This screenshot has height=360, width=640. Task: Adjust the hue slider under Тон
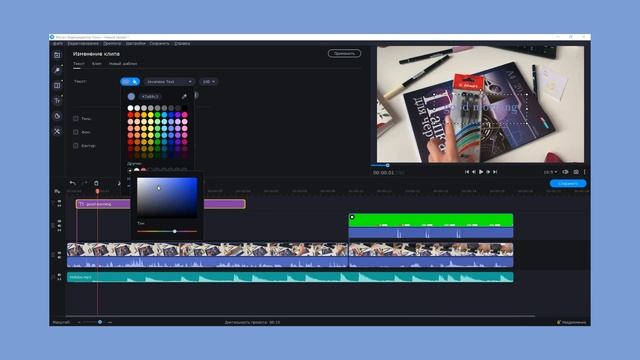167,231
